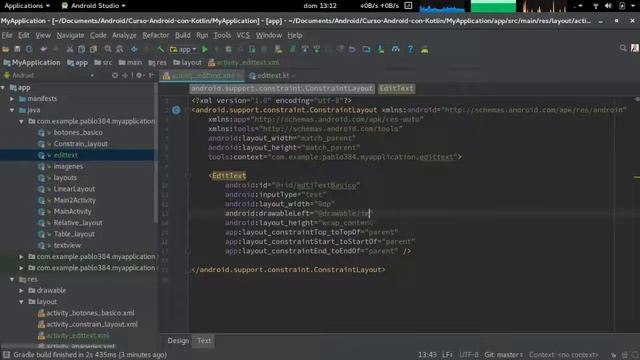Image resolution: width=640 pixels, height=360 pixels.
Task: Select botones_basico class in the tree
Action: (x=78, y=133)
